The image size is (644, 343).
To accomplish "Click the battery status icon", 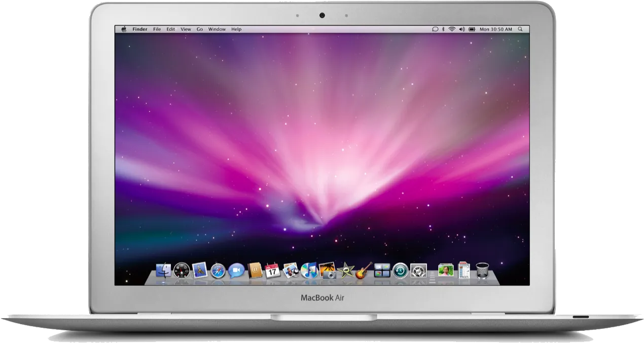I will (x=472, y=29).
